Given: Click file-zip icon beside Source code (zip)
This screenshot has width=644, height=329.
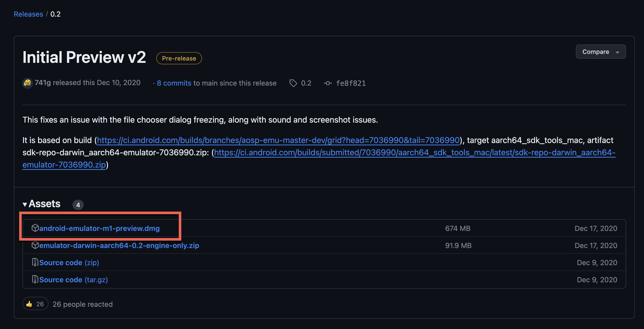Looking at the screenshot, I should (x=35, y=262).
